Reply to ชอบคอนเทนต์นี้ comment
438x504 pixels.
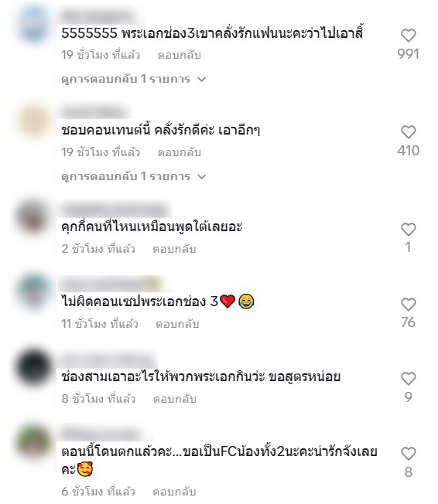click(x=180, y=152)
